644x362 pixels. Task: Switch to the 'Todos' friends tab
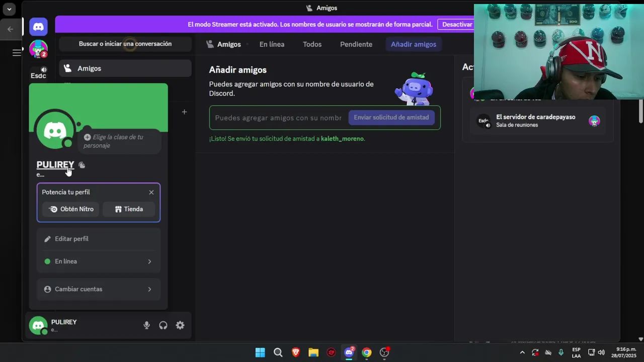[x=312, y=44]
